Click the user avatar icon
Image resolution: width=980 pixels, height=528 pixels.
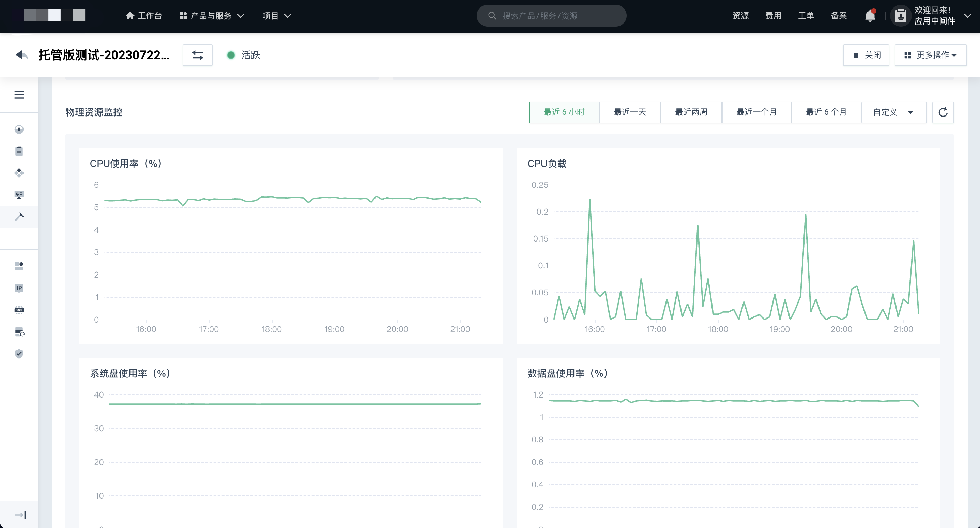coord(901,16)
